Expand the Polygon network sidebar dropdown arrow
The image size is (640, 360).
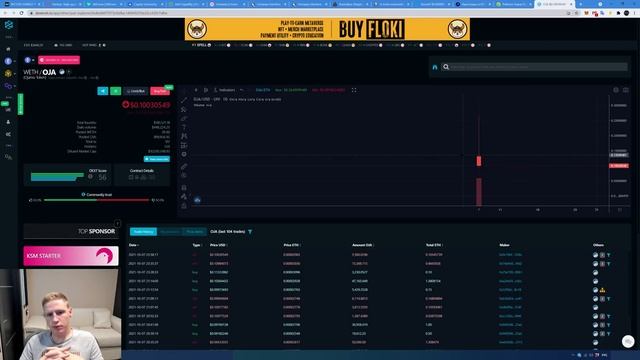(x=15, y=86)
